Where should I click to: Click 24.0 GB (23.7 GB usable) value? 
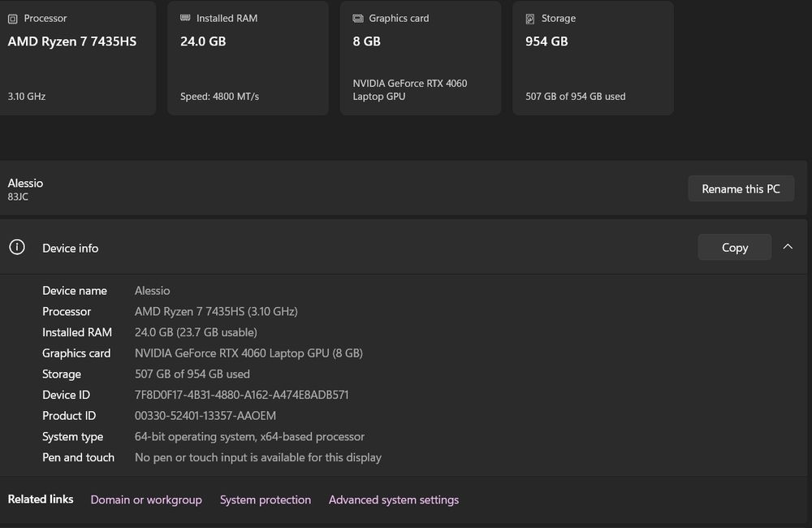(196, 332)
